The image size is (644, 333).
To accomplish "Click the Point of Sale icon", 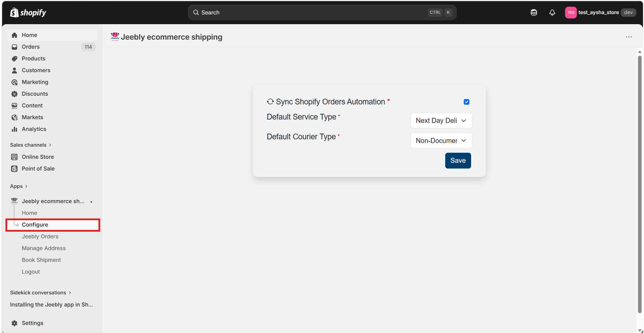I will [14, 169].
